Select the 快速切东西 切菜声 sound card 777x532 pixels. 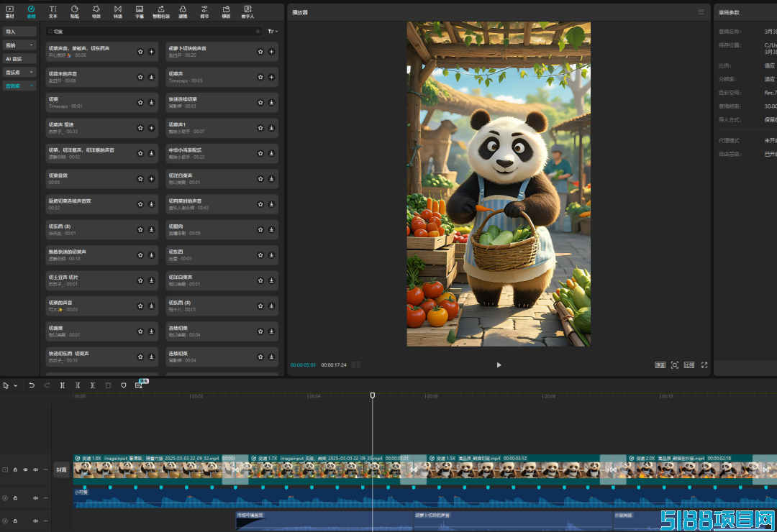[102, 357]
